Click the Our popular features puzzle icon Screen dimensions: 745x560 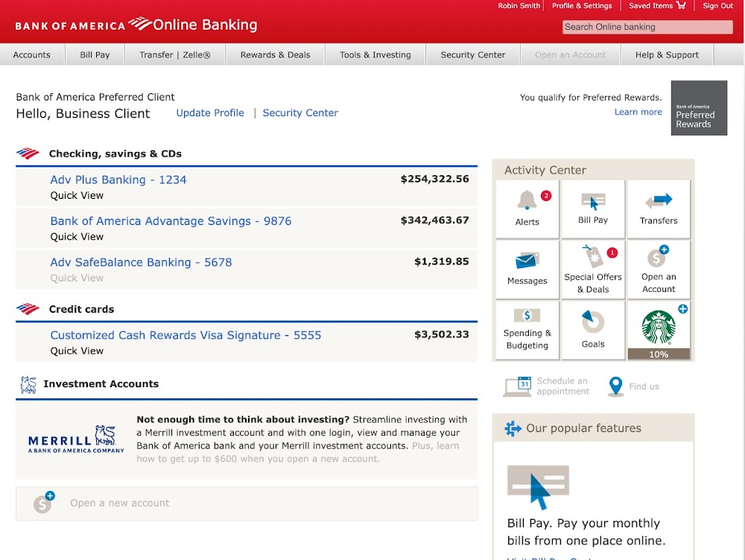coord(513,428)
